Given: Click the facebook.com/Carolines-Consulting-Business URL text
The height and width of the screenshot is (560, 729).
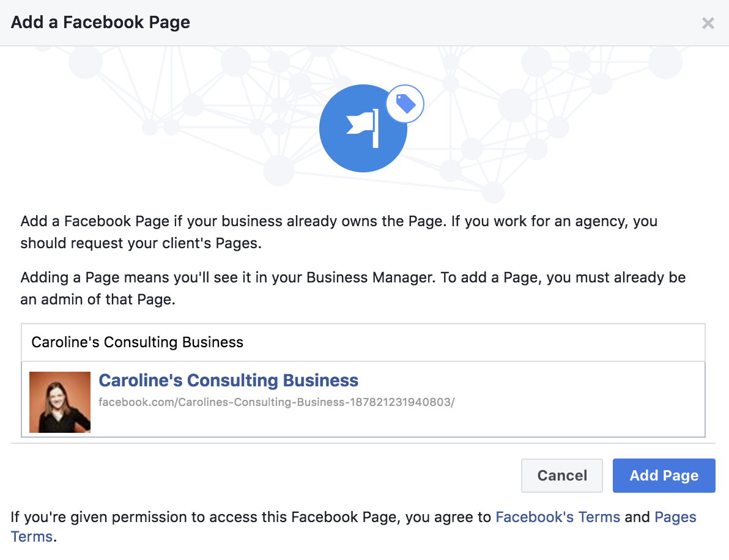Looking at the screenshot, I should pyautogui.click(x=276, y=402).
